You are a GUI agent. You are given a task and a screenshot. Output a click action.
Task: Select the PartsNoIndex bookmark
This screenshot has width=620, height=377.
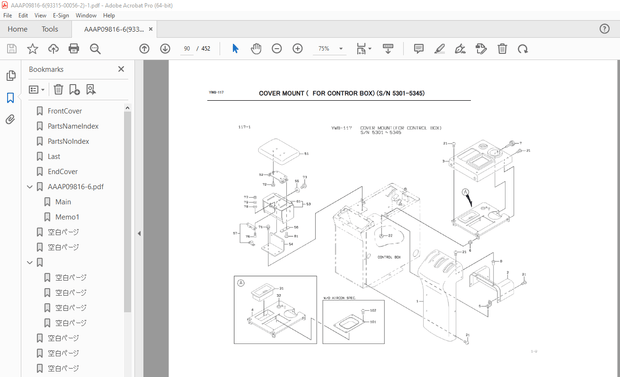[68, 141]
